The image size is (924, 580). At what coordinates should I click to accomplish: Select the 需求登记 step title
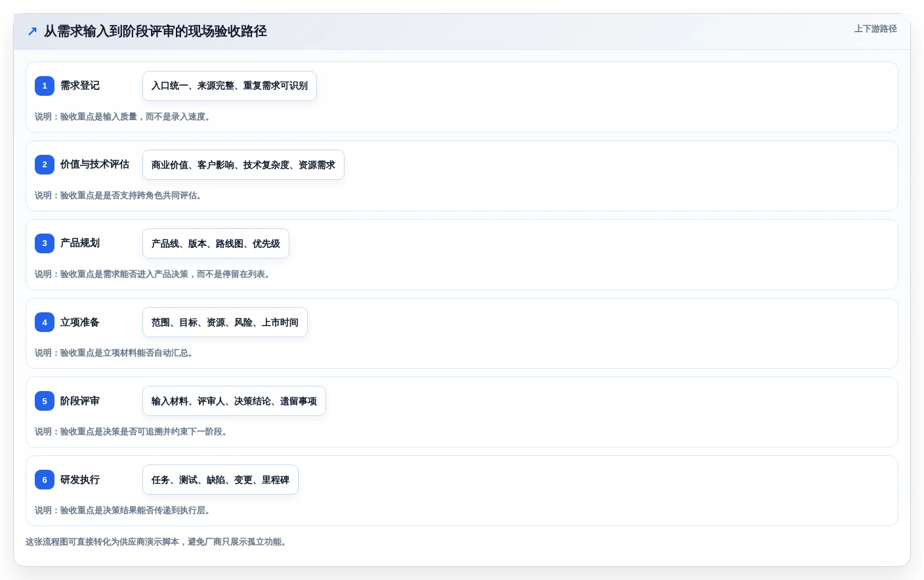click(80, 85)
